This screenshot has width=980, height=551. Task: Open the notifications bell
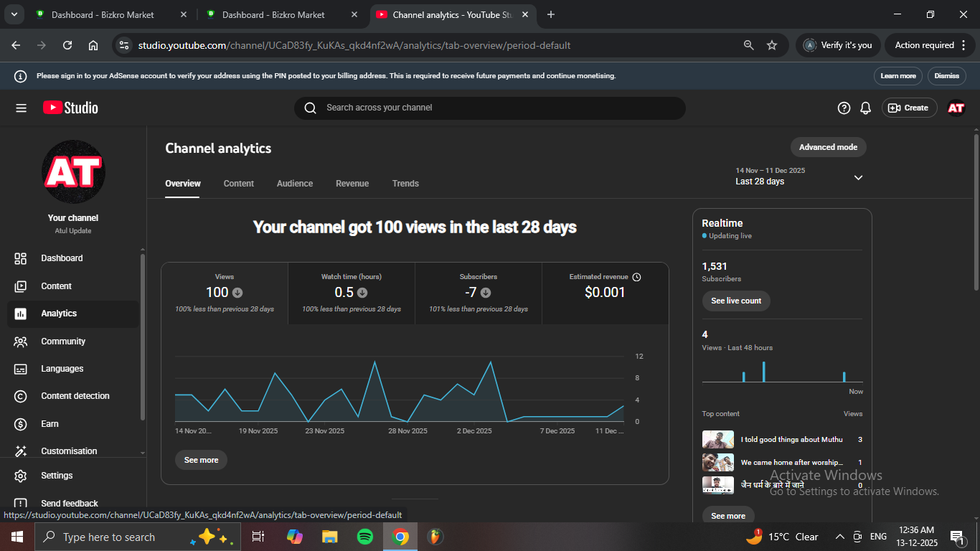pos(865,108)
